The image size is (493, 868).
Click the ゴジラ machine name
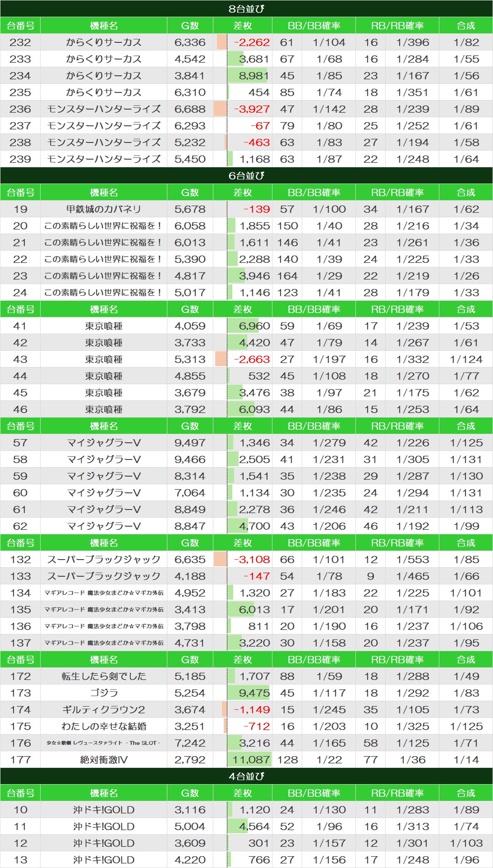104,693
